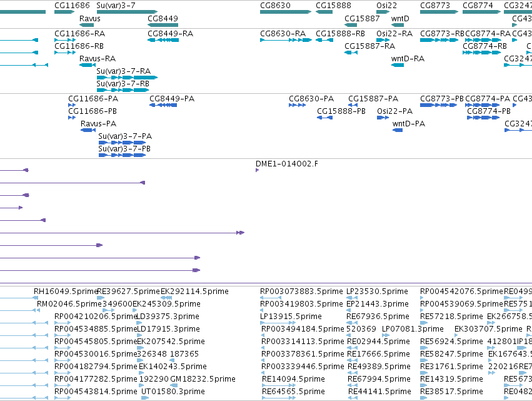Click the CG15887-PA protein feature
The width and height of the screenshot is (532, 401).
click(x=353, y=105)
